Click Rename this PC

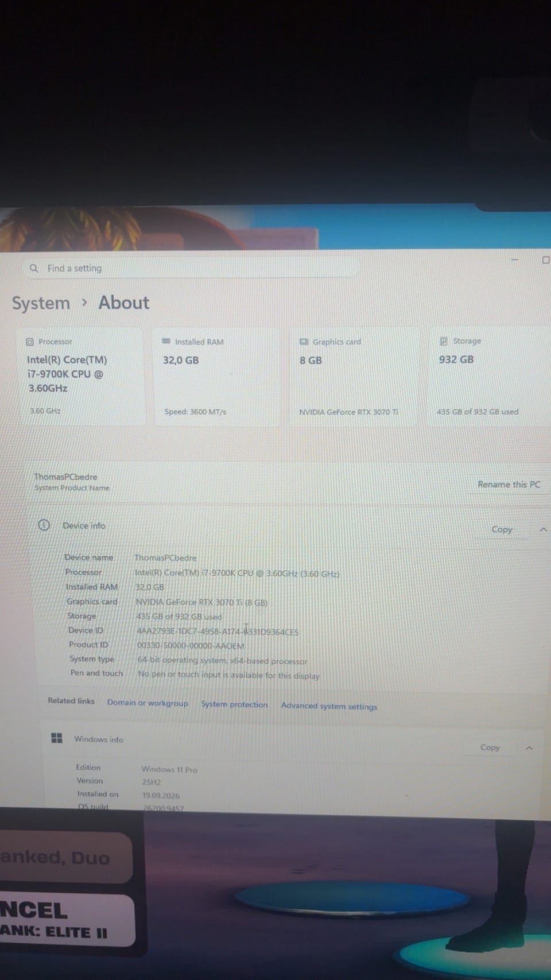pos(509,485)
